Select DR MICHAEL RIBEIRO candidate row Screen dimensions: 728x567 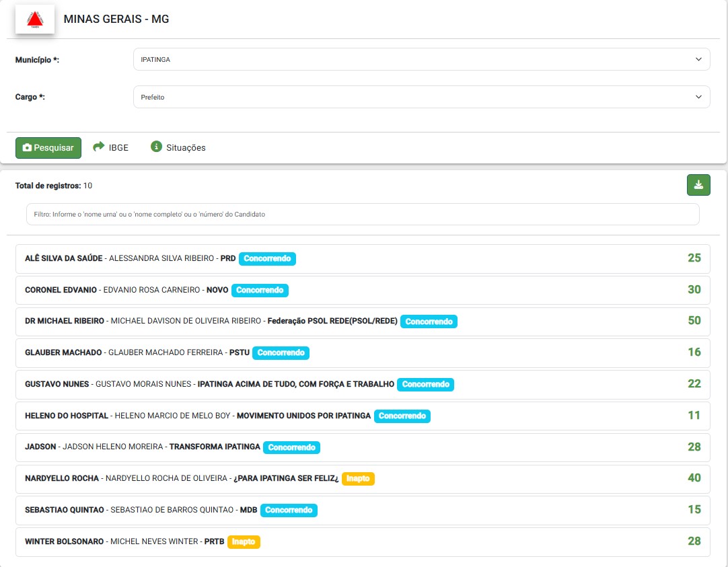pyautogui.click(x=65, y=322)
